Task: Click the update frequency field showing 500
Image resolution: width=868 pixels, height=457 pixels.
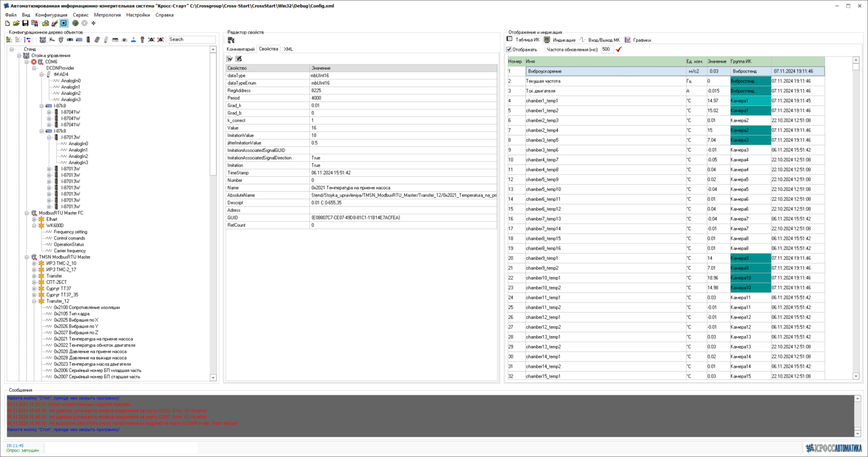Action: 607,50
